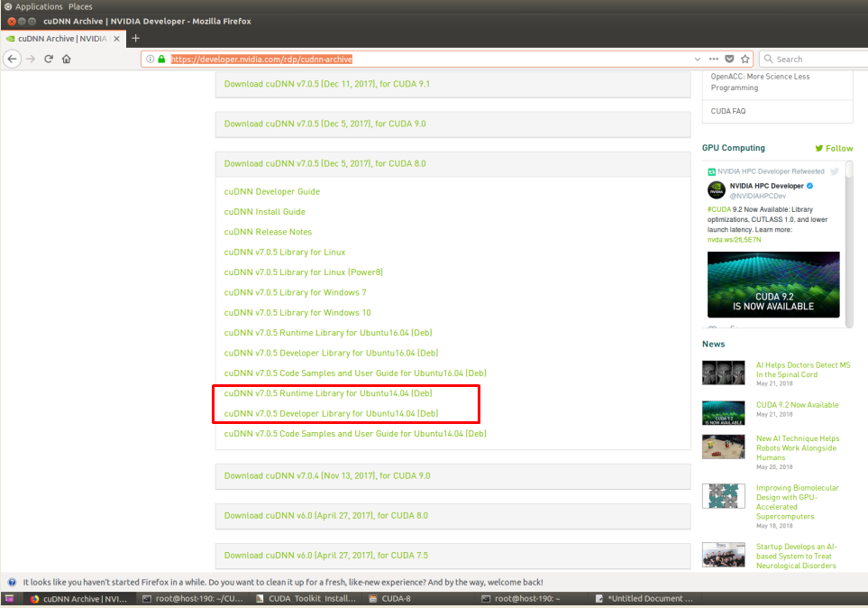Image resolution: width=868 pixels, height=608 pixels.
Task: Download Code Samples for Ubuntu16.04 (Deb)
Action: pos(355,373)
